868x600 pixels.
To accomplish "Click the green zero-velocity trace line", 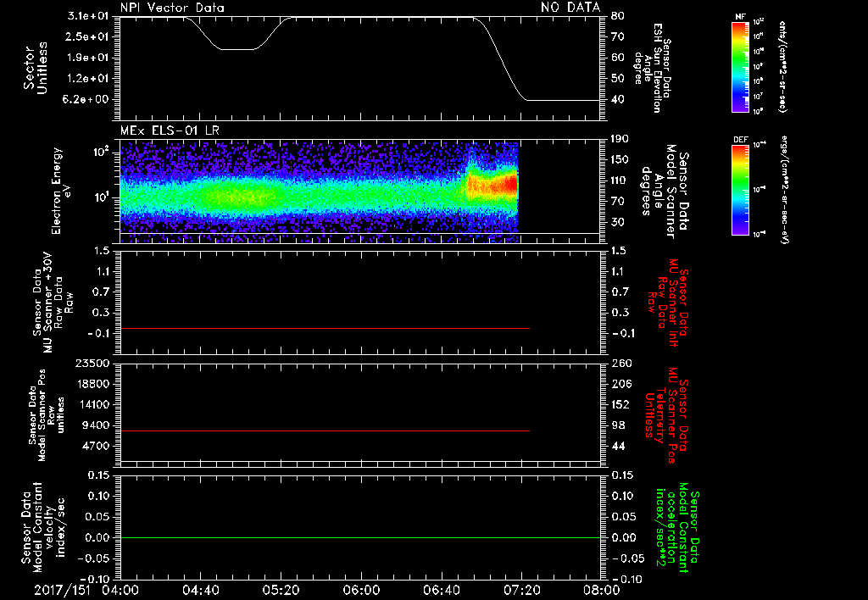I will click(x=360, y=537).
